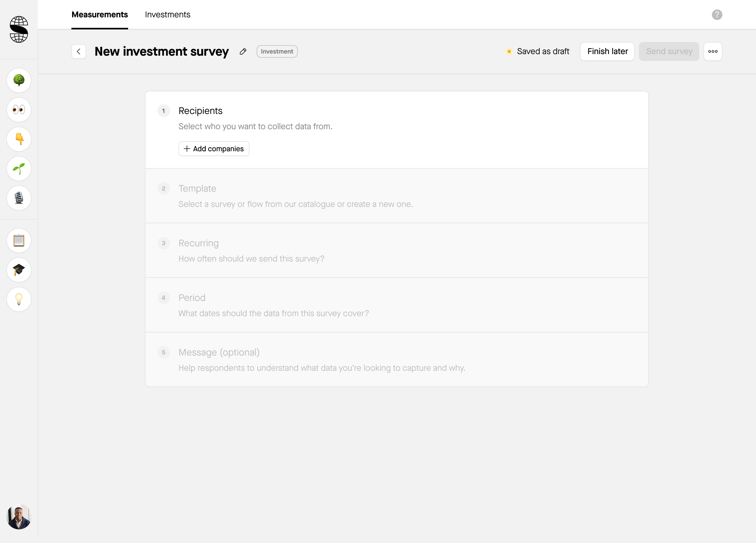Expand the Template step section
This screenshot has height=543, width=756.
point(197,189)
